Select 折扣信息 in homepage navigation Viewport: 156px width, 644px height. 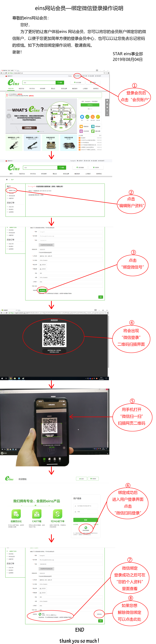click(43, 89)
